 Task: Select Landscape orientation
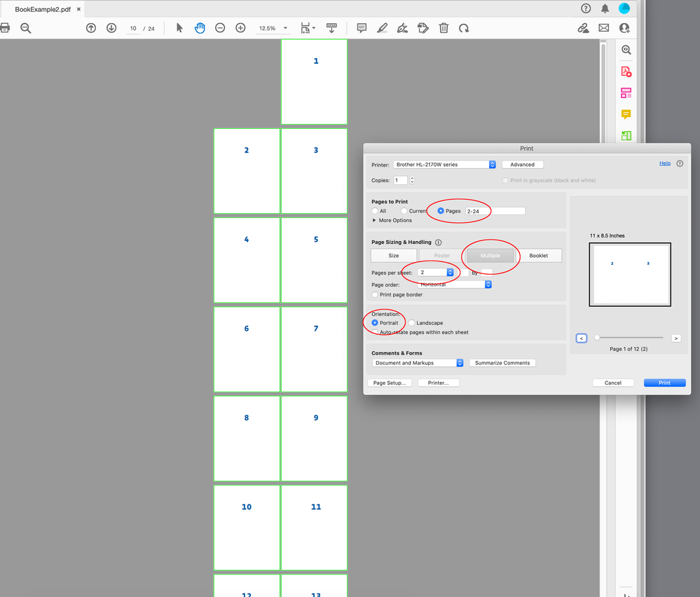click(x=413, y=324)
